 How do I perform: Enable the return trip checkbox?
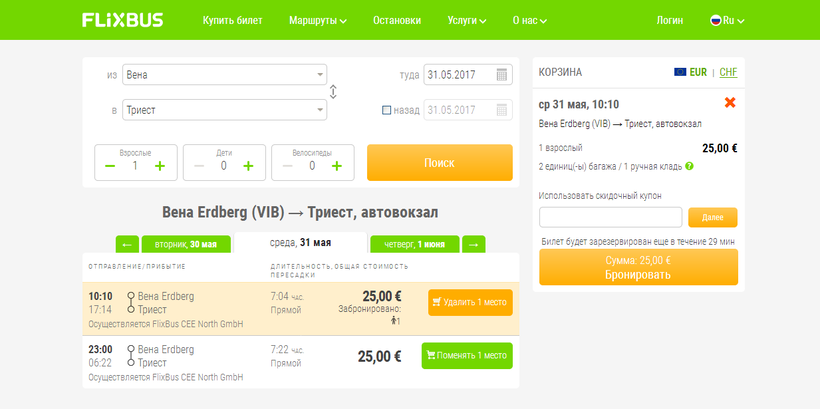coord(386,110)
